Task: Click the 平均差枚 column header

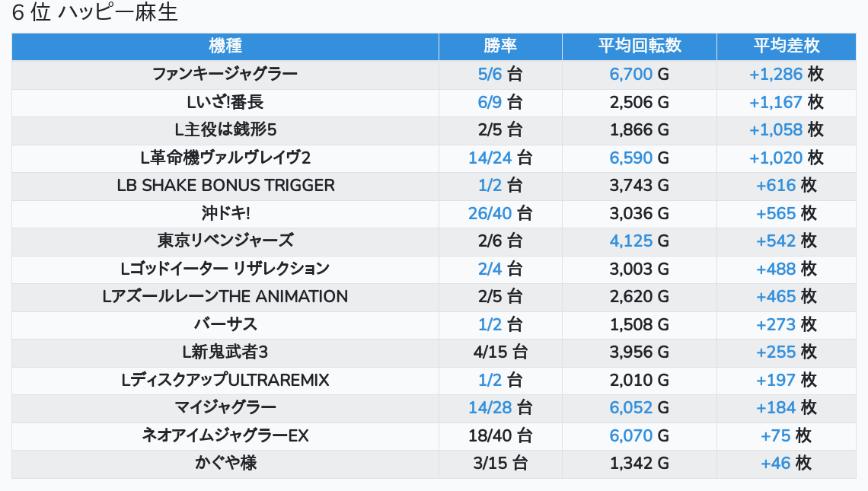Action: coord(787,46)
